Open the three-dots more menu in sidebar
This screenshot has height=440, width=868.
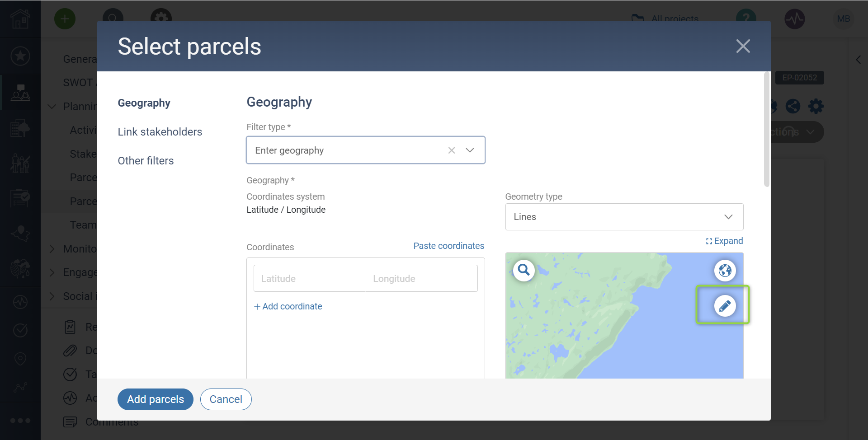[x=20, y=420]
